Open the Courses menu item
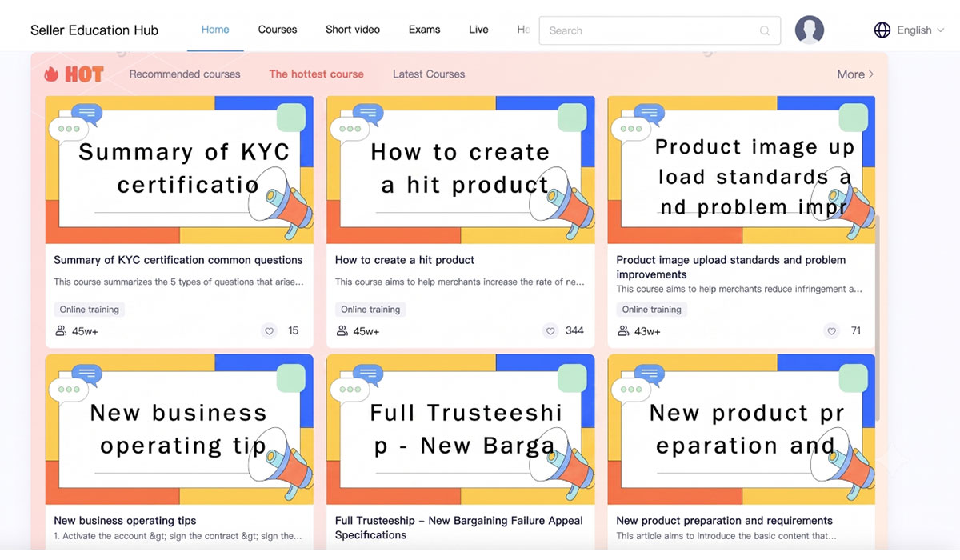The width and height of the screenshot is (960, 560). tap(278, 30)
